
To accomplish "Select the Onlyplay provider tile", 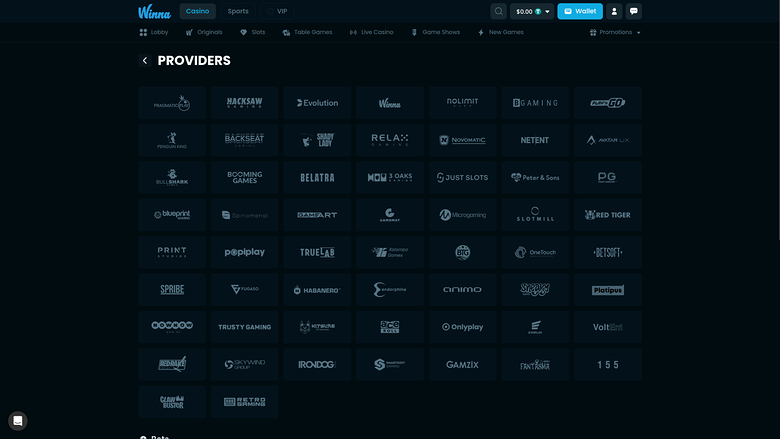I will point(463,327).
